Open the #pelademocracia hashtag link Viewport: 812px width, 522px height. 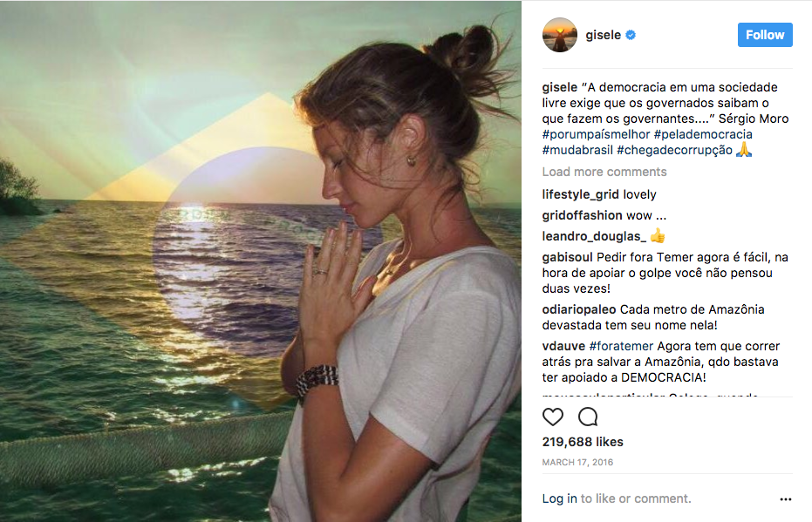tap(703, 134)
